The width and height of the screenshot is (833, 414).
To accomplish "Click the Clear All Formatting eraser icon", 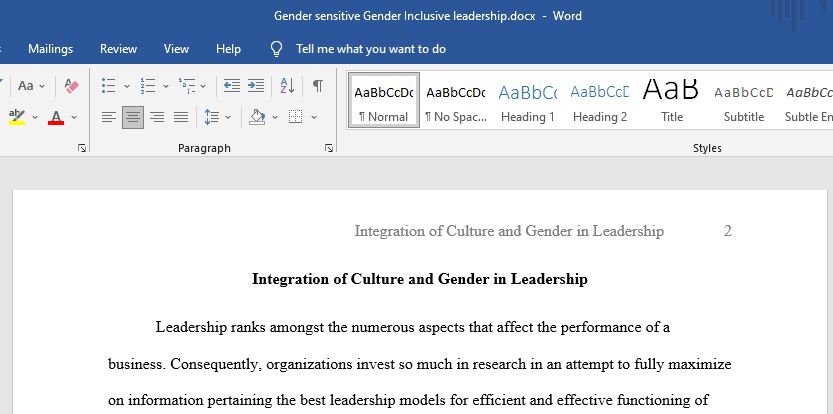I will pyautogui.click(x=72, y=86).
